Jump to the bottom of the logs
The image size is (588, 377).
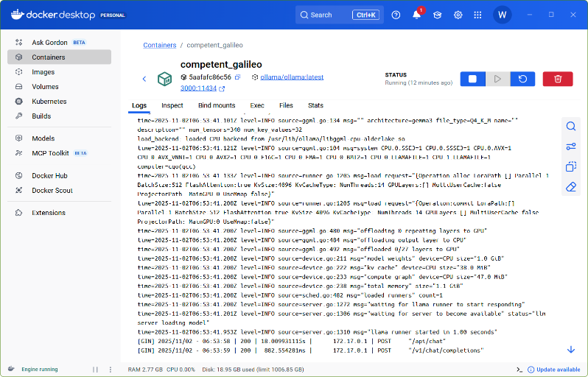point(570,349)
